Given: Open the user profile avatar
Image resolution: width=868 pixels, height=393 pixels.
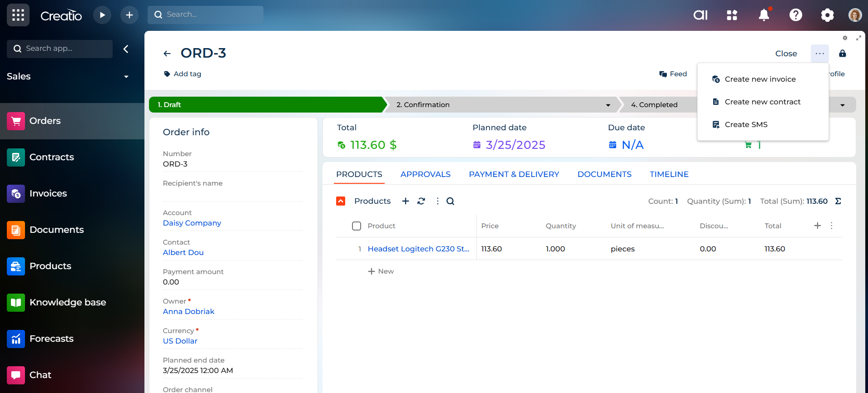Looking at the screenshot, I should click(855, 15).
